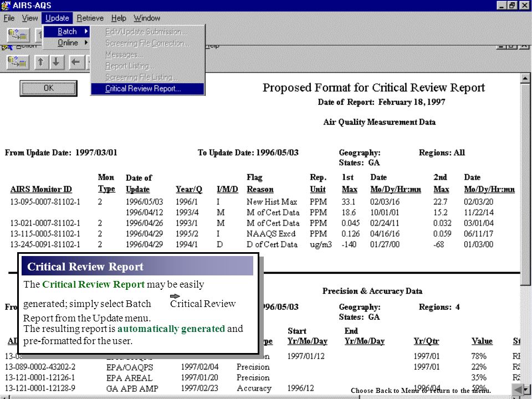Click the down arrow toolbar button
This screenshot has height=399, width=532.
(x=57, y=62)
